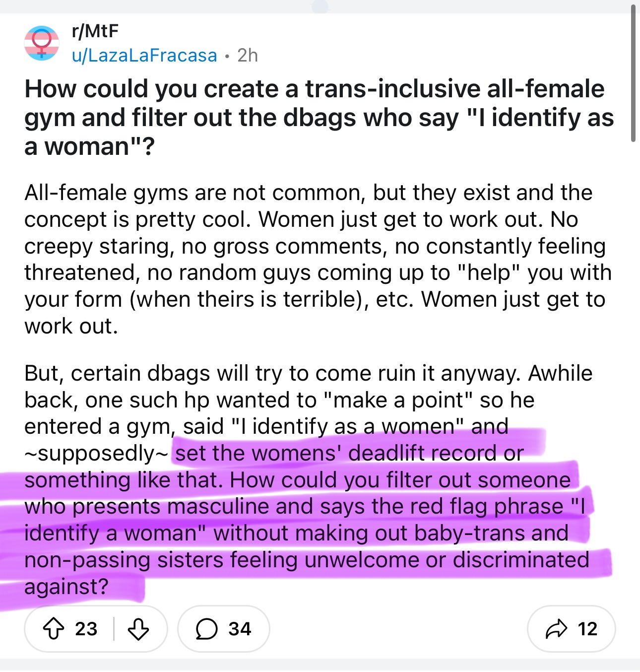Click the word ~supposedly~ in the post
The image size is (640, 672).
point(96,453)
